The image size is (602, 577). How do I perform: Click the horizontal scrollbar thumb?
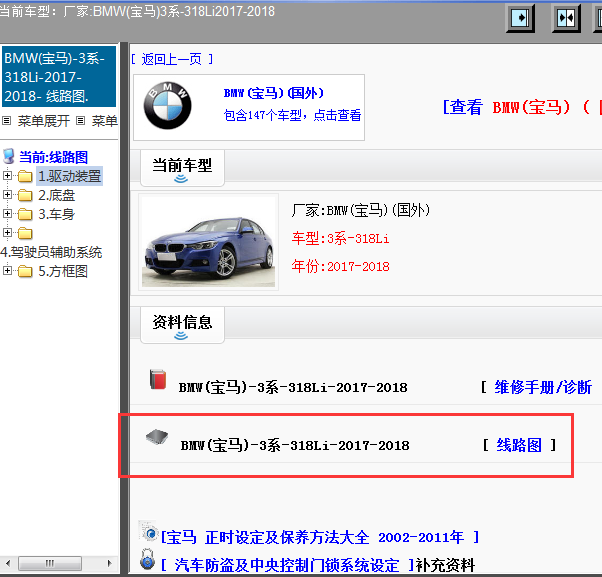(50, 563)
